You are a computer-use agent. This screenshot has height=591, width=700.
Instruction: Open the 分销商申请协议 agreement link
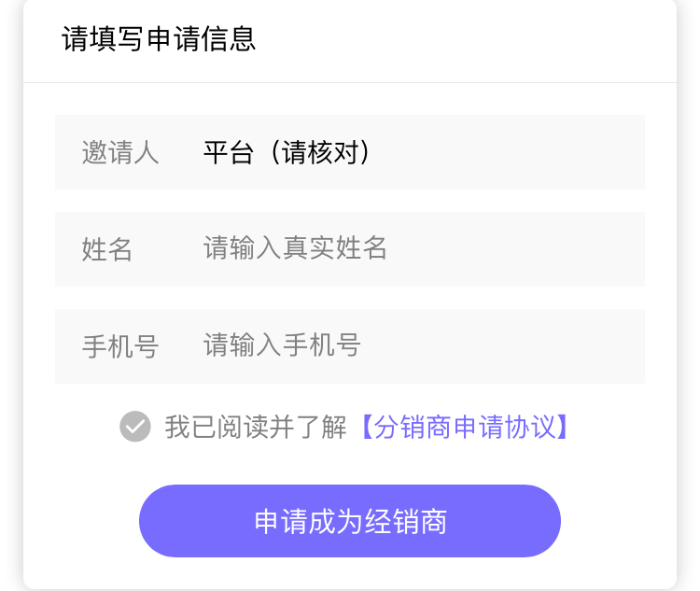pos(464,427)
